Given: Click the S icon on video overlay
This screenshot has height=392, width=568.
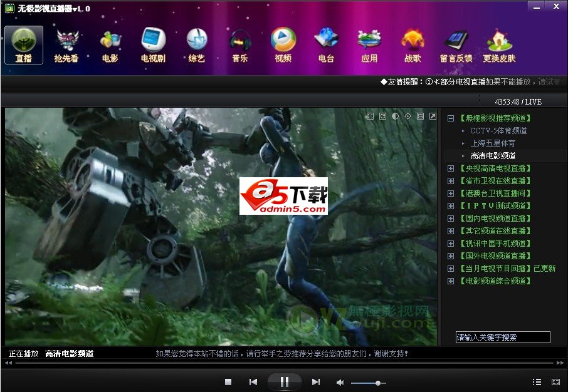Looking at the screenshot, I should click(420, 116).
